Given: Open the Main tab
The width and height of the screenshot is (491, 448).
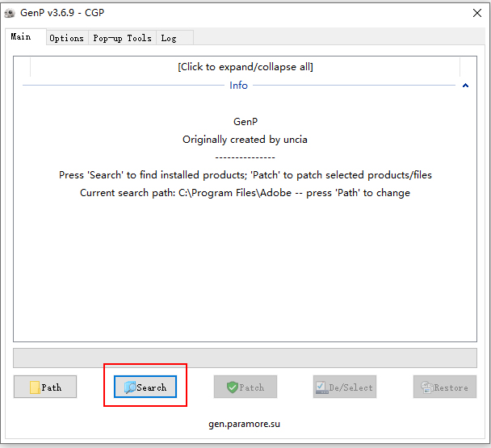Looking at the screenshot, I should pyautogui.click(x=25, y=37).
